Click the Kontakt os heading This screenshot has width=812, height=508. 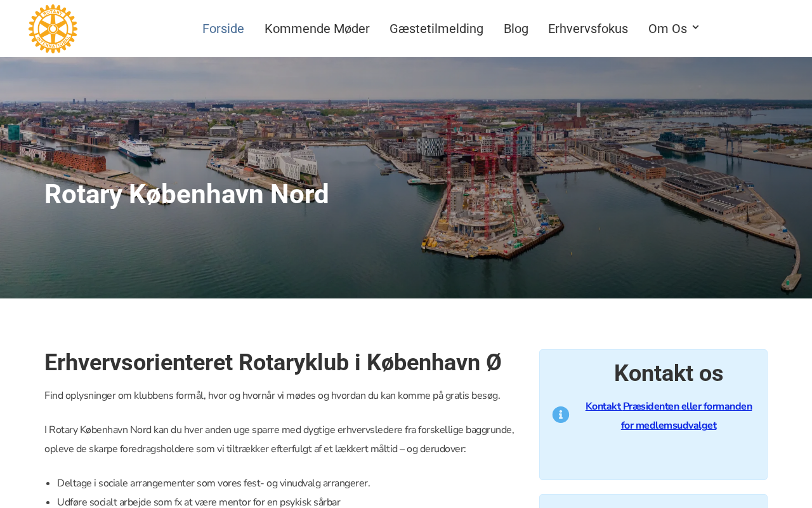[x=669, y=373]
